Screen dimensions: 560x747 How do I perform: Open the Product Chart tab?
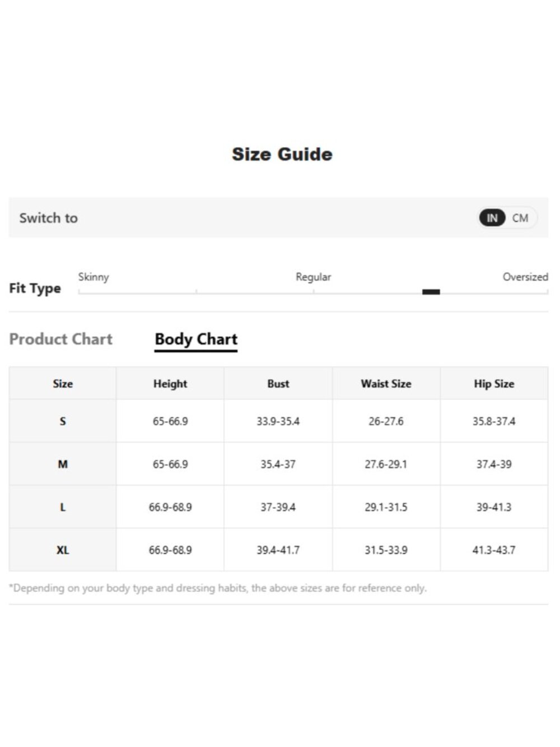[x=61, y=339]
